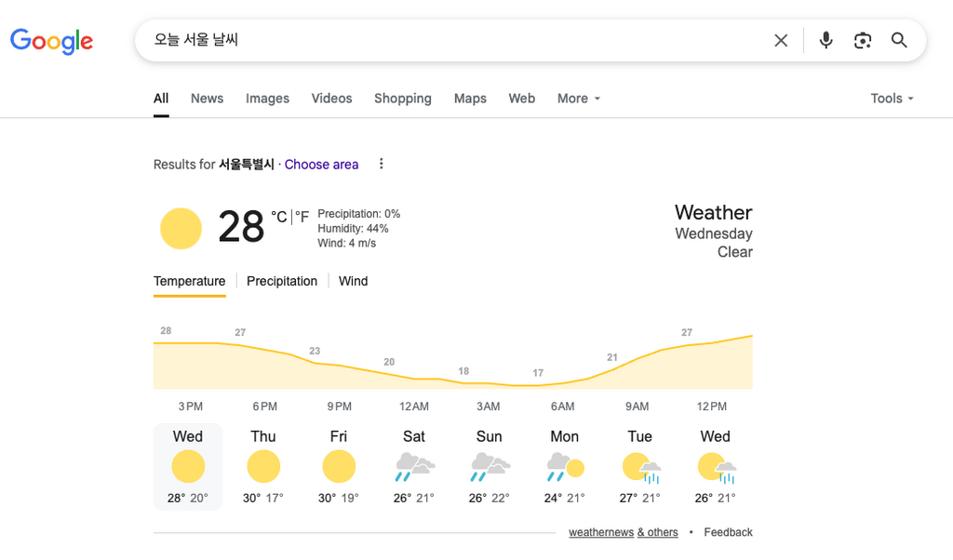
Task: Click Choose area link
Action: click(x=321, y=165)
